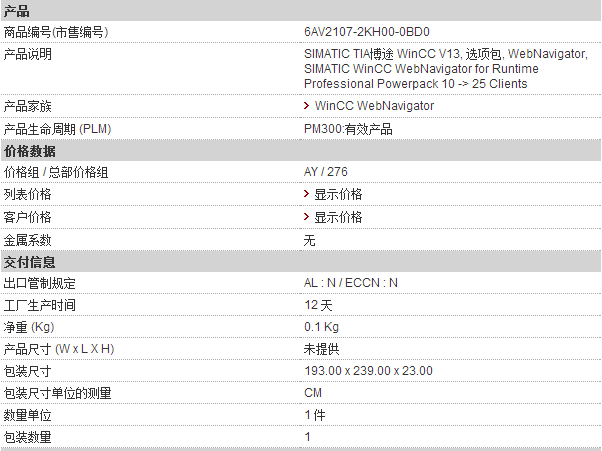Show the list price via 显示价格 link
The height and width of the screenshot is (451, 602).
(x=338, y=194)
